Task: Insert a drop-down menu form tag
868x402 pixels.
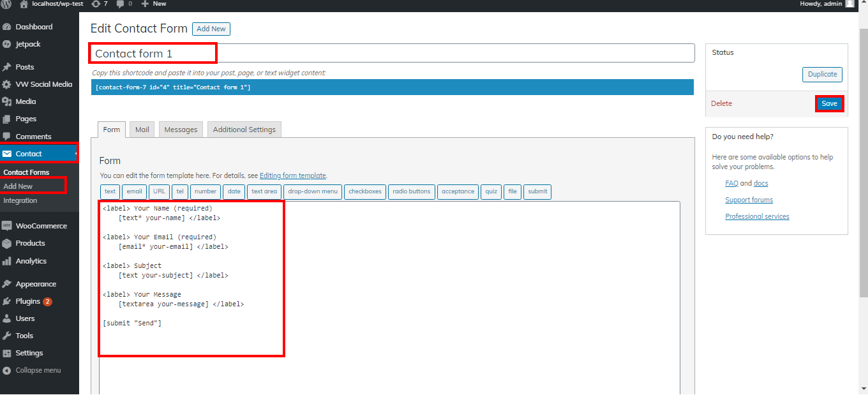Action: (x=313, y=191)
